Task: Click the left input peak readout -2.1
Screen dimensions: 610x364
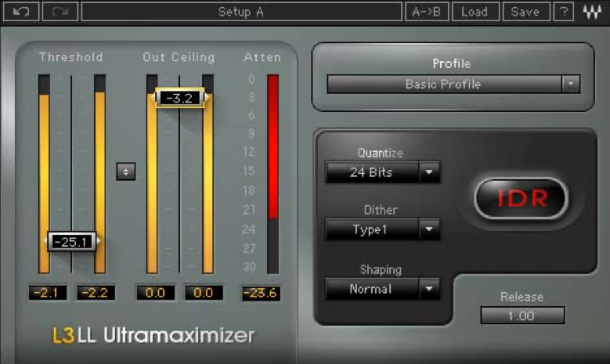Action: click(48, 293)
